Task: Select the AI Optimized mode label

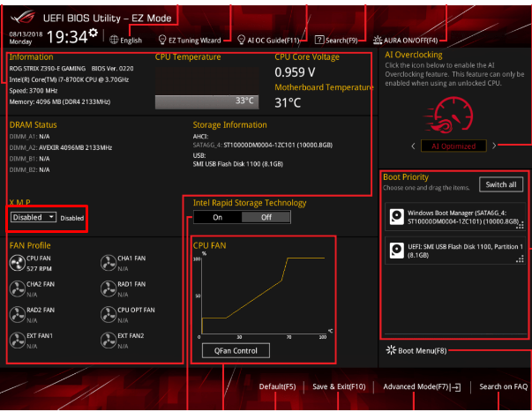Action: point(453,146)
